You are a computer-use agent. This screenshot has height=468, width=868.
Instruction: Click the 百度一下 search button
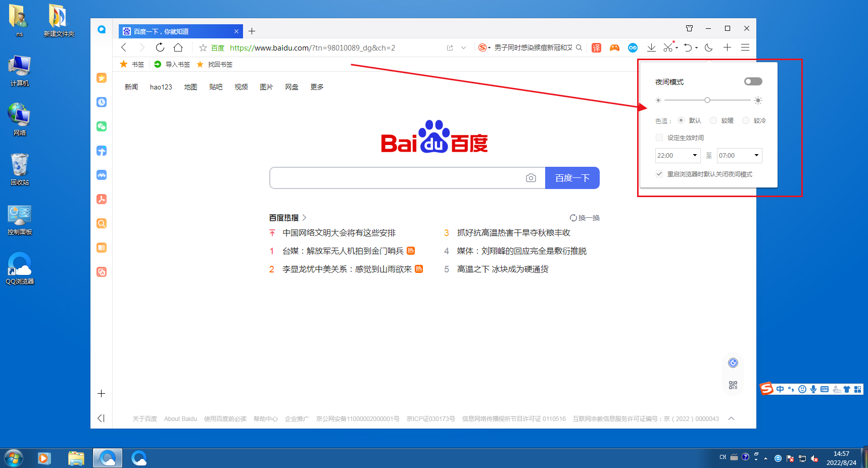click(572, 178)
